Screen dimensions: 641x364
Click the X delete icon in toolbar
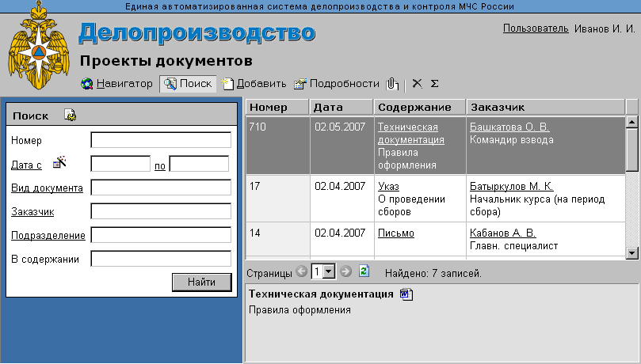[417, 84]
